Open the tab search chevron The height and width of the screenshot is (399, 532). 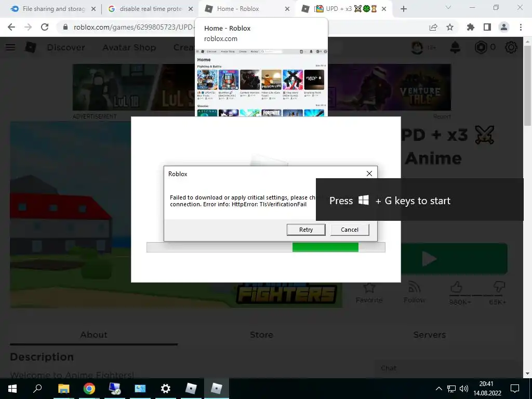448,7
